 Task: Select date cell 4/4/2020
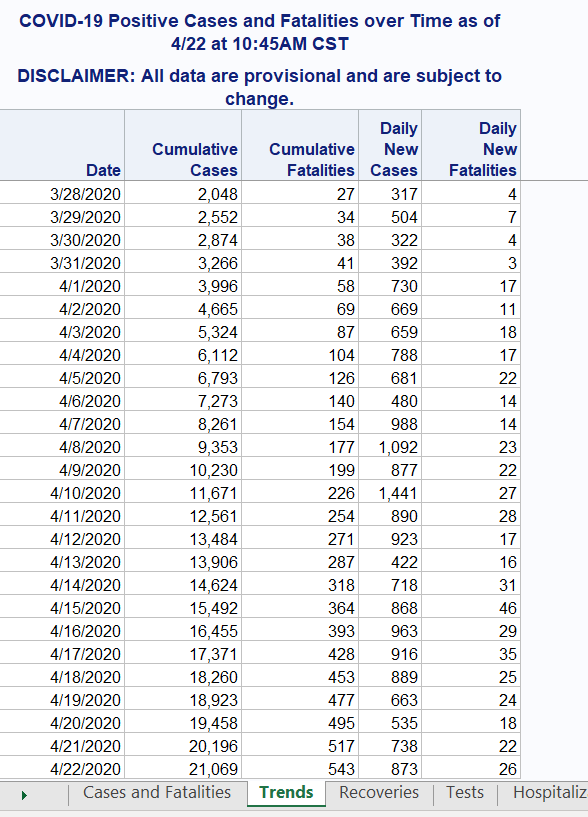[x=62, y=354]
